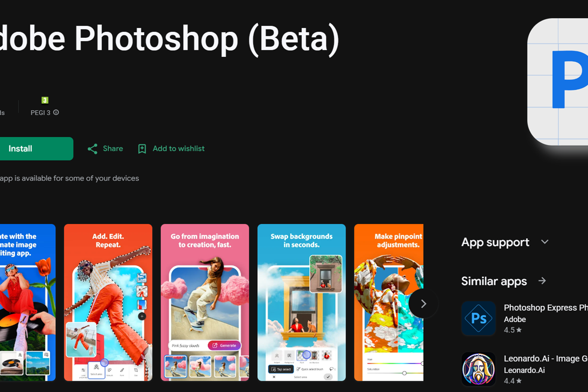
Task: Click the 4.4 star rating text
Action: click(x=513, y=381)
